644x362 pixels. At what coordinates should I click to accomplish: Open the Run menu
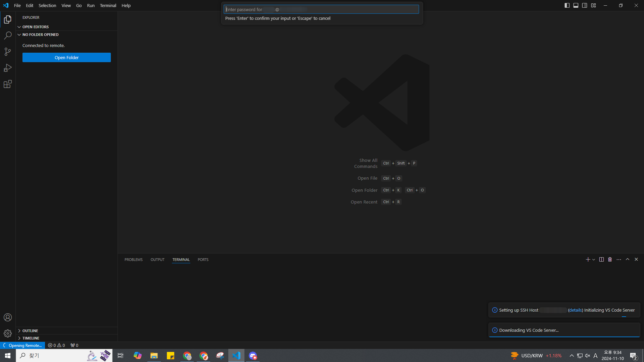tap(91, 5)
